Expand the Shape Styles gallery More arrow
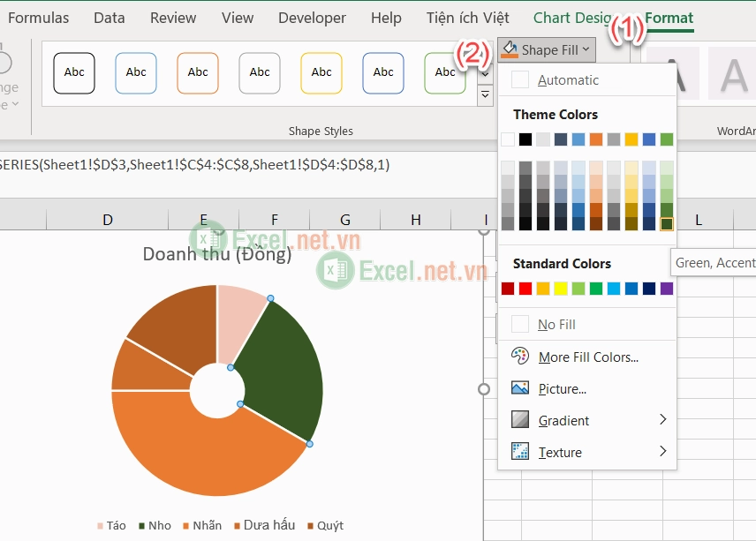Screen dimensions: 756x541 (485, 95)
